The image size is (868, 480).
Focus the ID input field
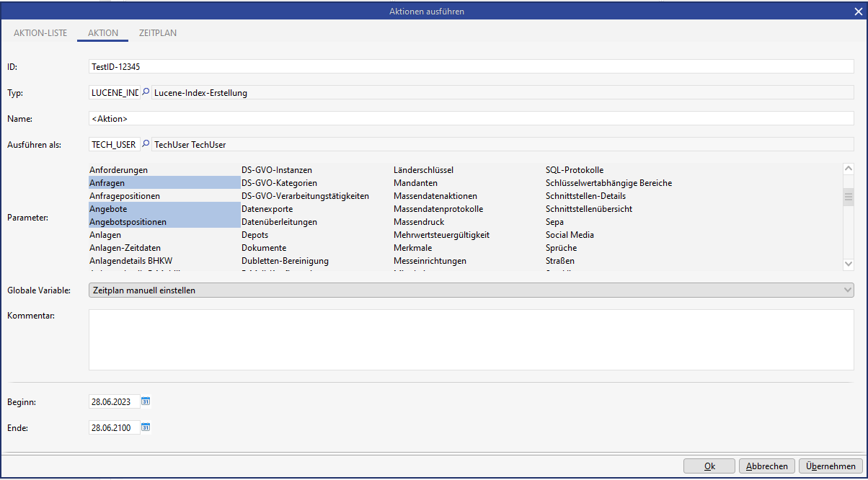[x=471, y=66]
